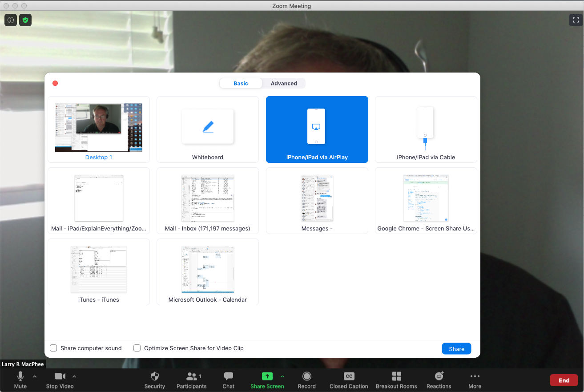The image size is (584, 392).
Task: Click the blue Share button
Action: pyautogui.click(x=456, y=349)
